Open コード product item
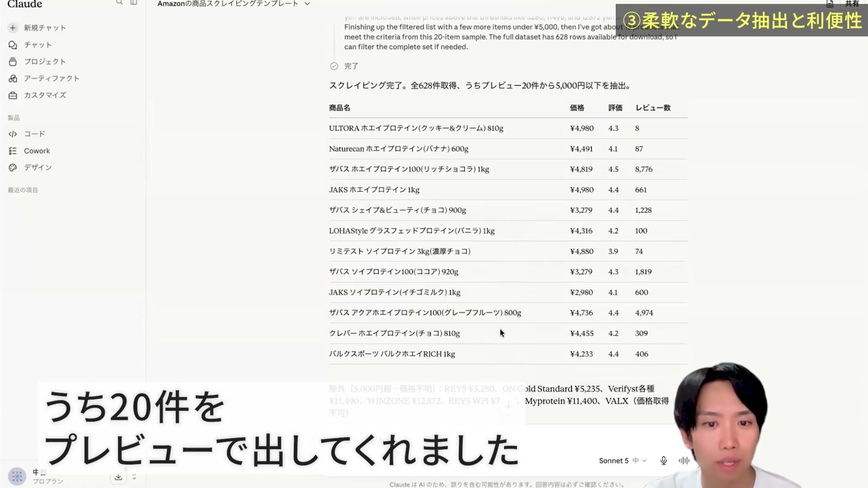868x488 pixels. 34,134
